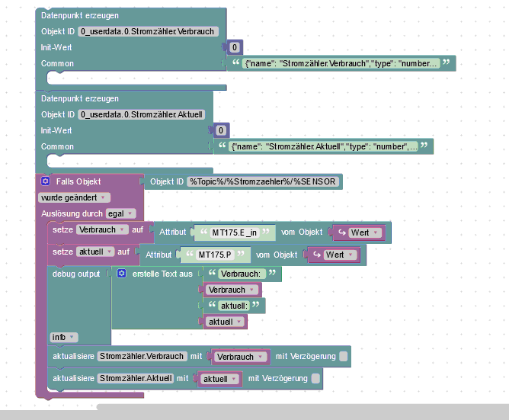Image resolution: width=509 pixels, height=420 pixels.
Task: Open the 'wurde geändert' dropdown
Action: (x=74, y=197)
